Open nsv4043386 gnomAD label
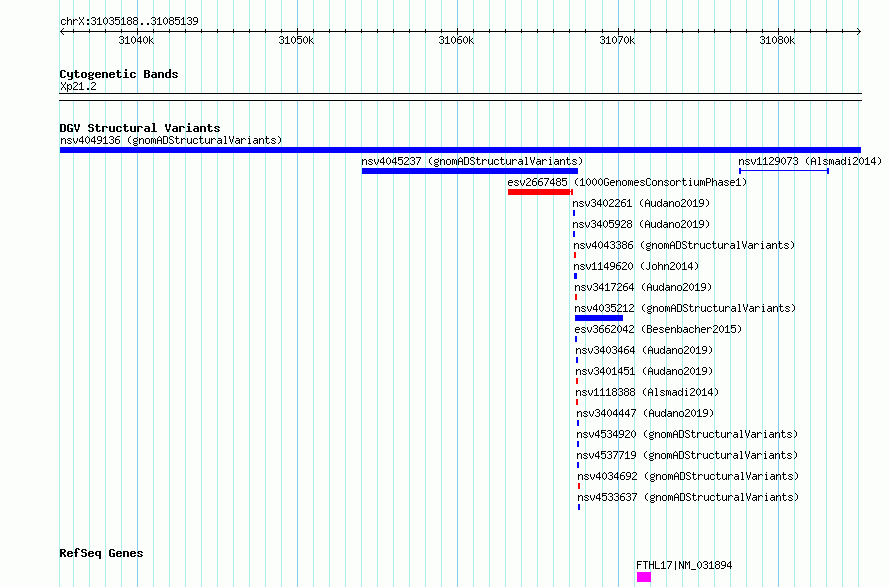Image resolution: width=890 pixels, height=587 pixels. pos(684,245)
